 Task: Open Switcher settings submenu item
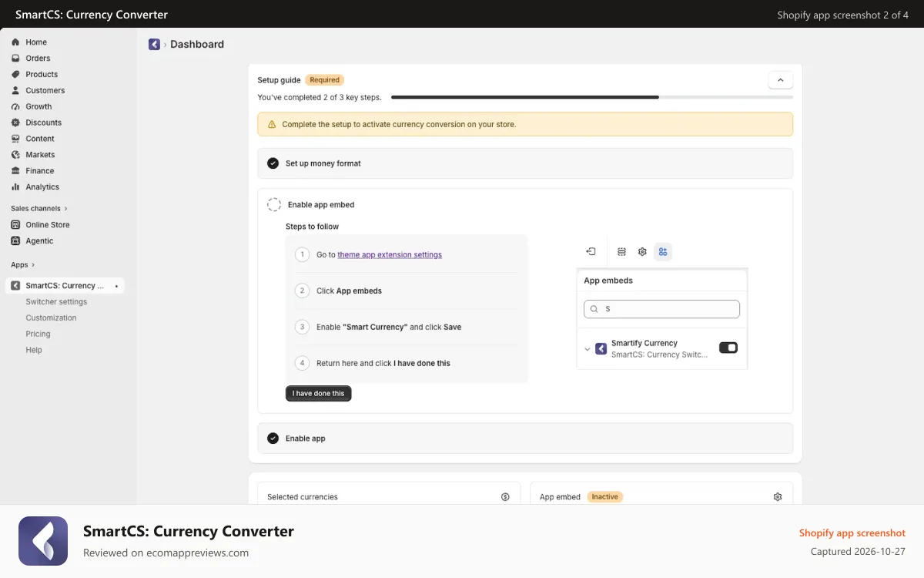point(56,302)
